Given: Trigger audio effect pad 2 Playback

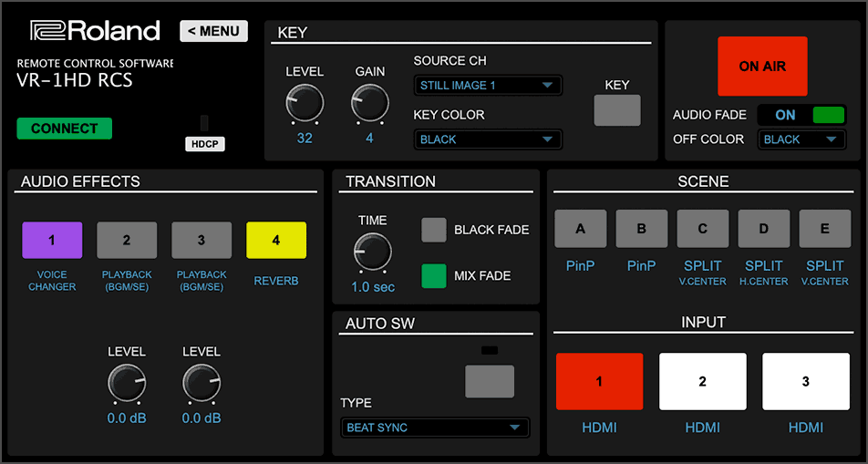Looking at the screenshot, I should click(127, 241).
